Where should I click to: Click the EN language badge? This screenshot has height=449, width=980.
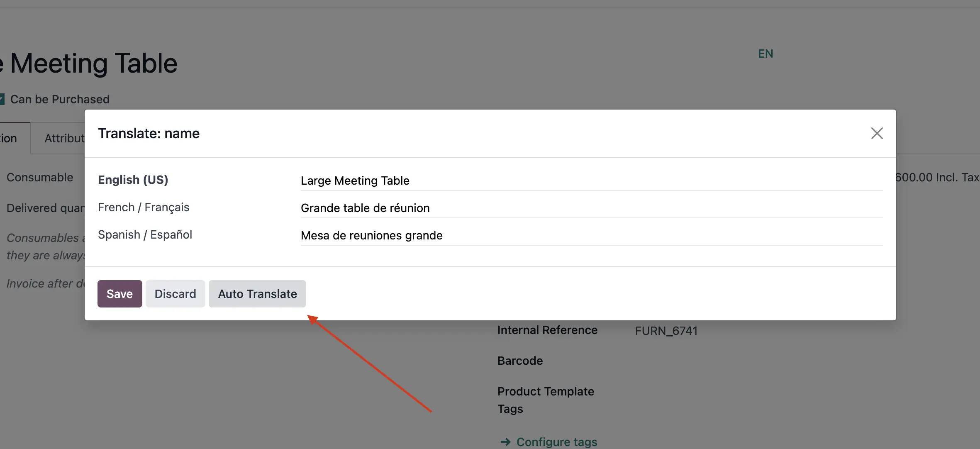(765, 53)
